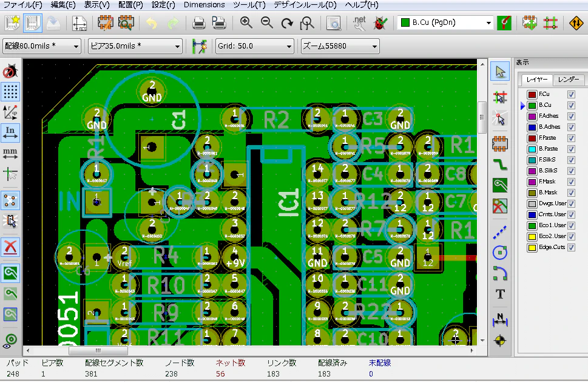Toggle visibility of B.Adhes layer
The width and height of the screenshot is (588, 382).
(571, 127)
